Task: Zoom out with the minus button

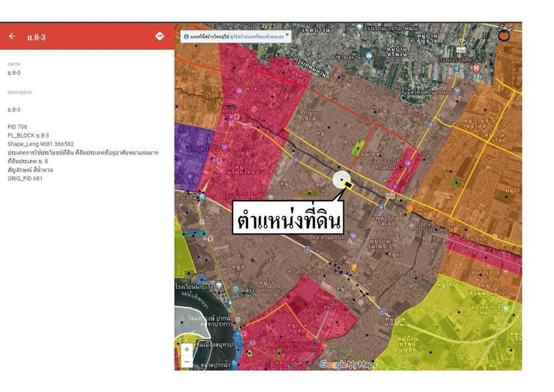Action: tap(187, 361)
